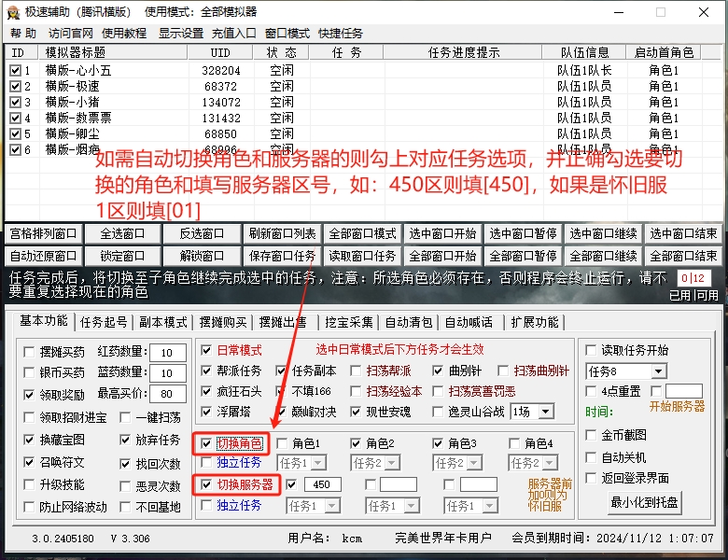The width and height of the screenshot is (728, 560).
Task: Toggle the 切换角色 checkbox
Action: (207, 443)
